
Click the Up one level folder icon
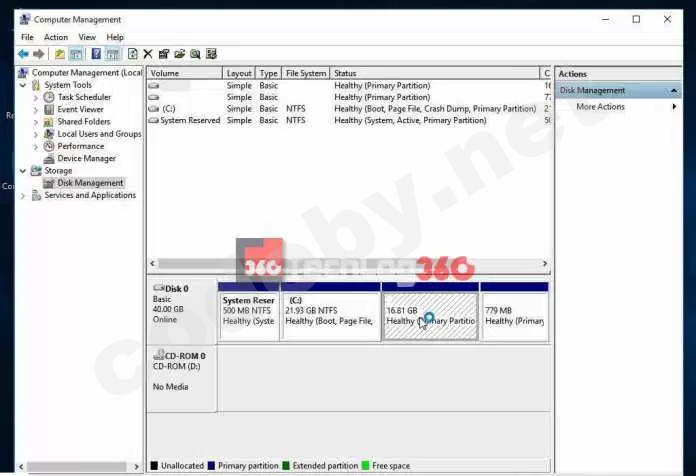[x=59, y=54]
